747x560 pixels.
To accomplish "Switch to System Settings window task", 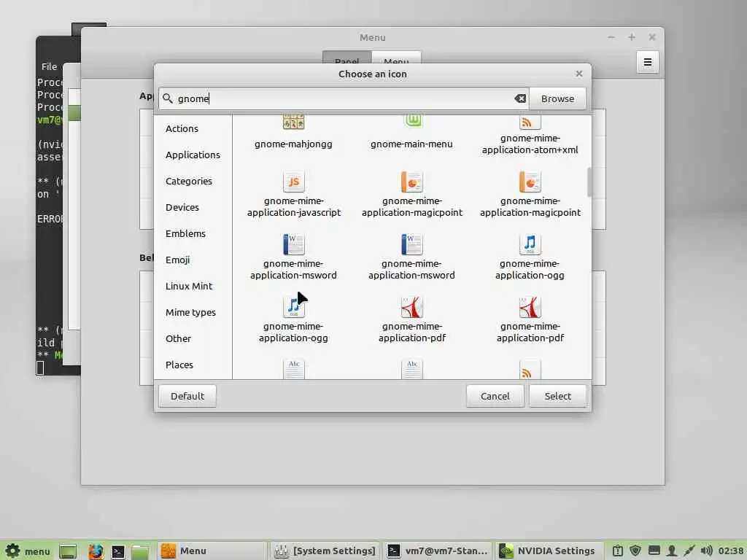I will pyautogui.click(x=325, y=551).
